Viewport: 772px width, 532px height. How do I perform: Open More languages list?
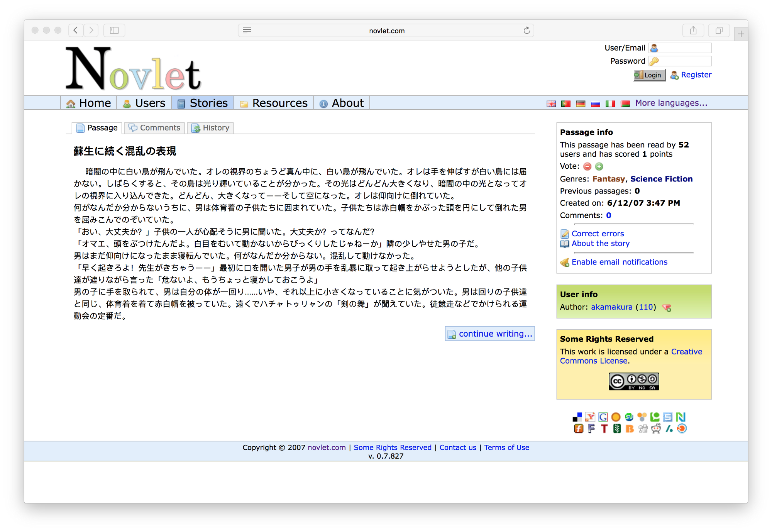point(671,103)
